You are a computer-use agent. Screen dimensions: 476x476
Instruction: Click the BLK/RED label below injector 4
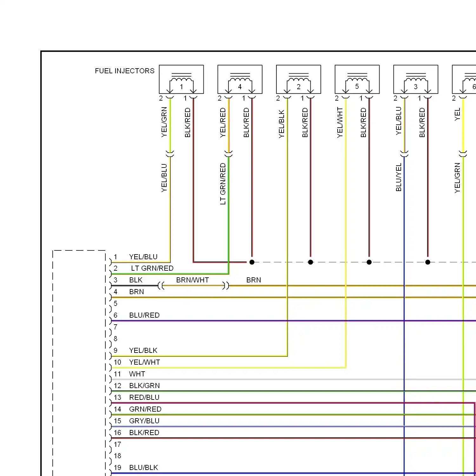[246, 122]
